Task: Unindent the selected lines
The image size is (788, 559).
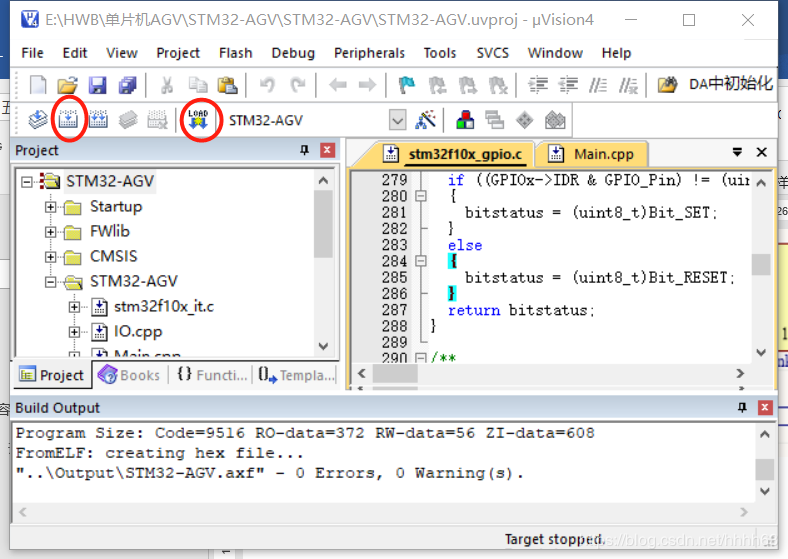Action: (x=568, y=84)
